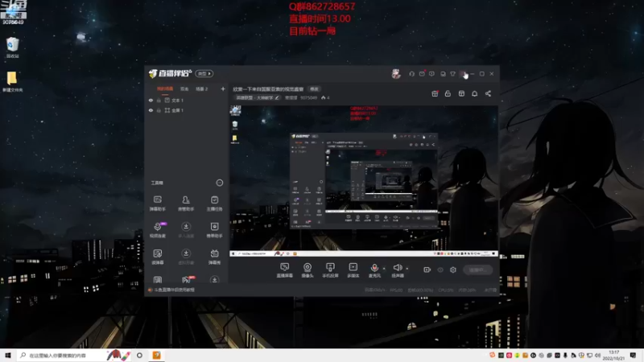Open the 弹幕秀 TV-shaped tool icon
Viewport: 644px width, 362px height.
214,256
